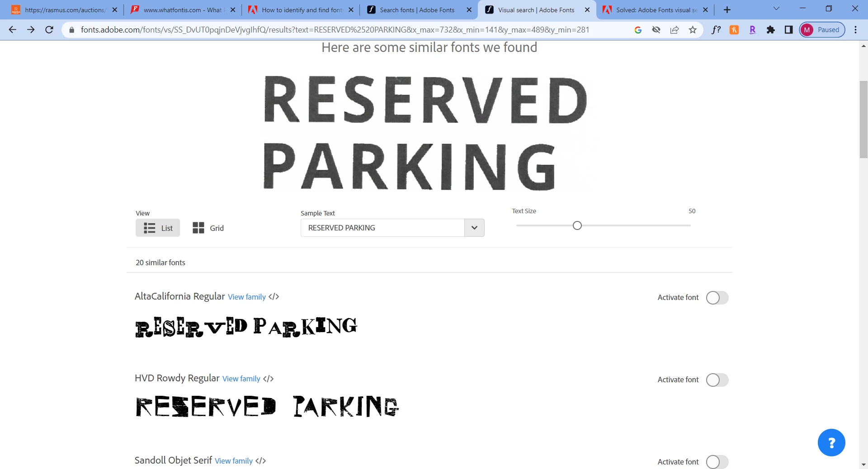
Task: Click the scrollbar down arrow
Action: click(x=863, y=464)
